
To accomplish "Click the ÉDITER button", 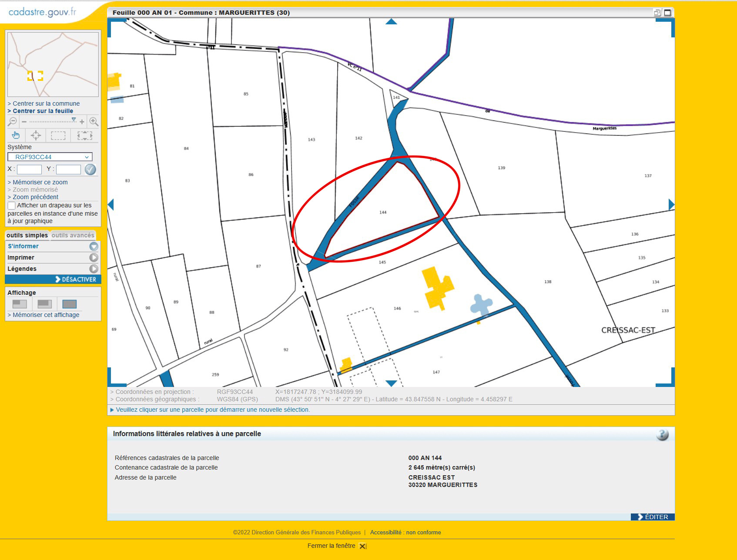I will pos(653,517).
